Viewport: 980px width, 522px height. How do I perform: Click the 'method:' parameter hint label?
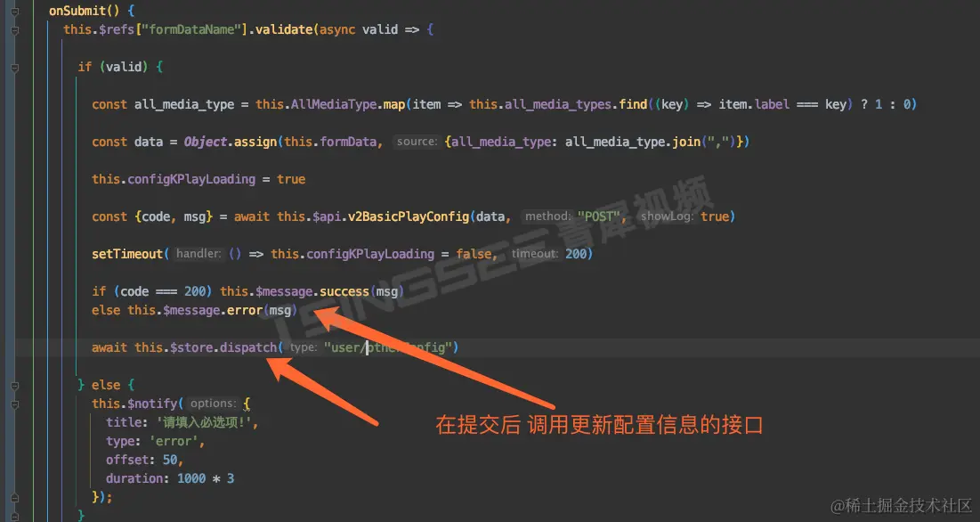click(x=548, y=216)
